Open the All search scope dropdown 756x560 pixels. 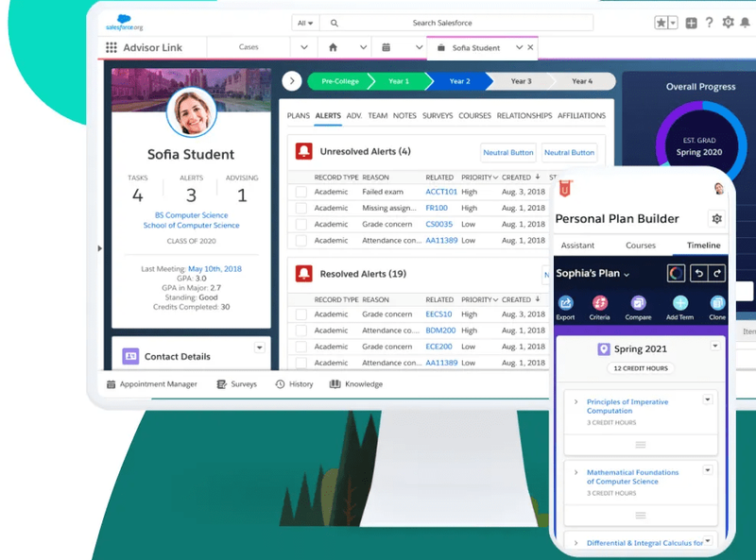[x=305, y=23]
